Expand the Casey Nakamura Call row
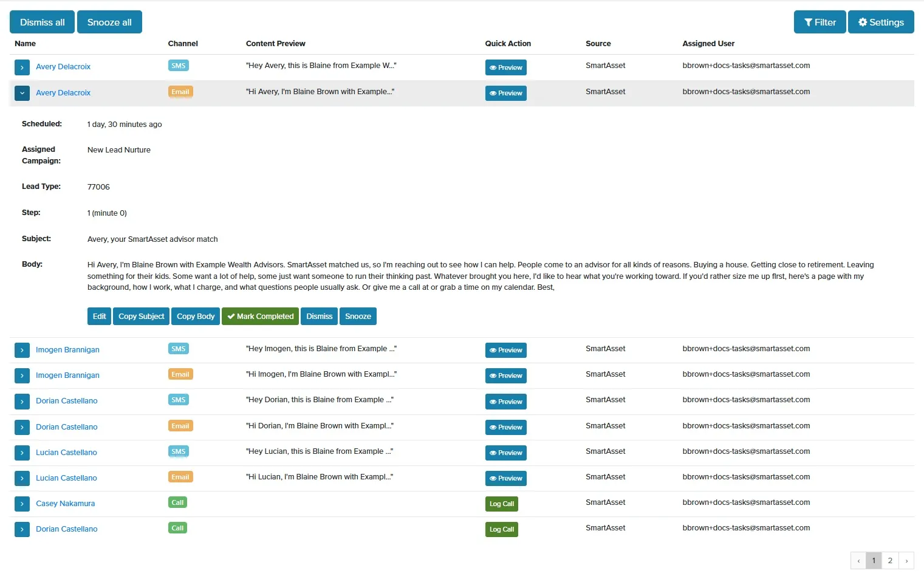The image size is (924, 579). [22, 504]
